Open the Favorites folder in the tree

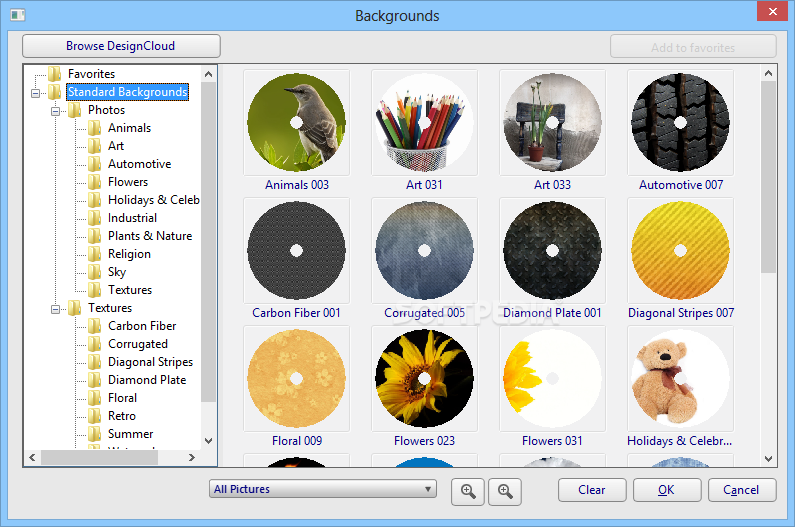[x=91, y=74]
